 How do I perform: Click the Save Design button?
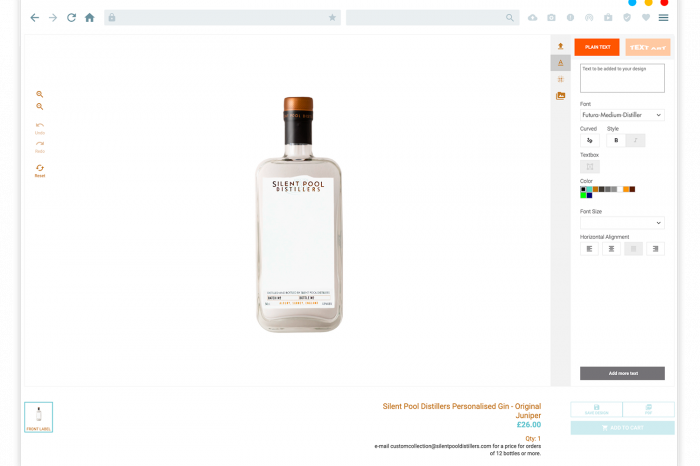(596, 409)
